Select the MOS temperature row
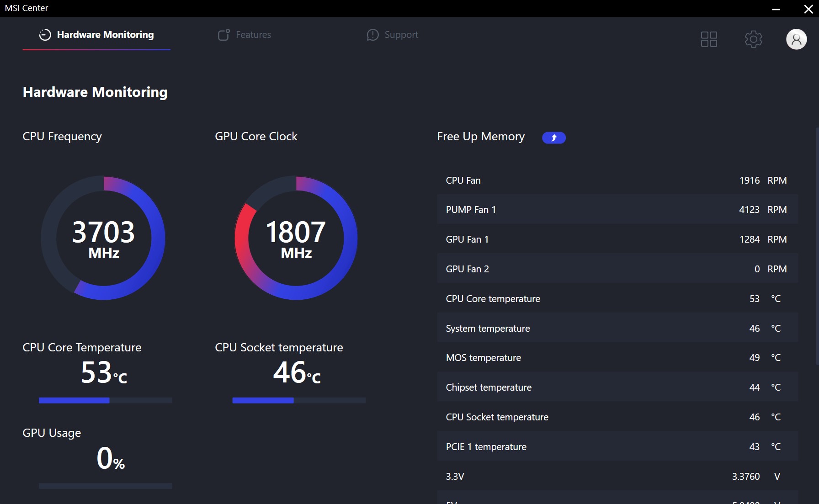Viewport: 819px width, 504px height. click(617, 357)
